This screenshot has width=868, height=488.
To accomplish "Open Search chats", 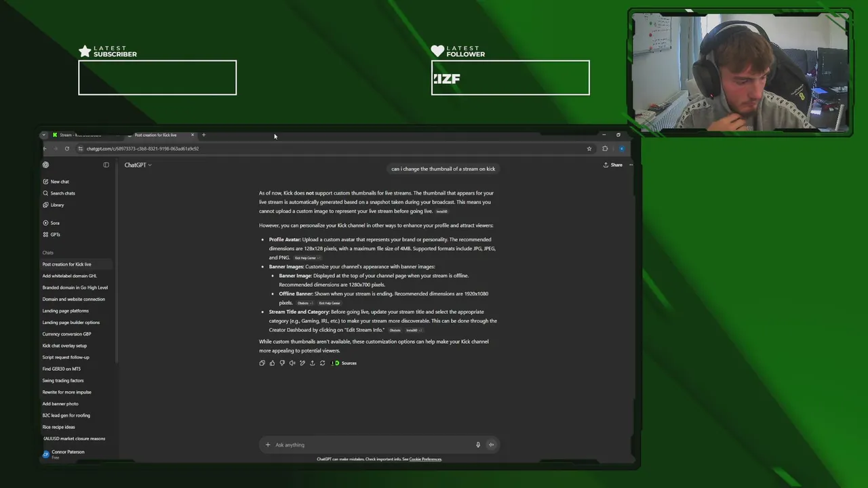I will pyautogui.click(x=58, y=193).
